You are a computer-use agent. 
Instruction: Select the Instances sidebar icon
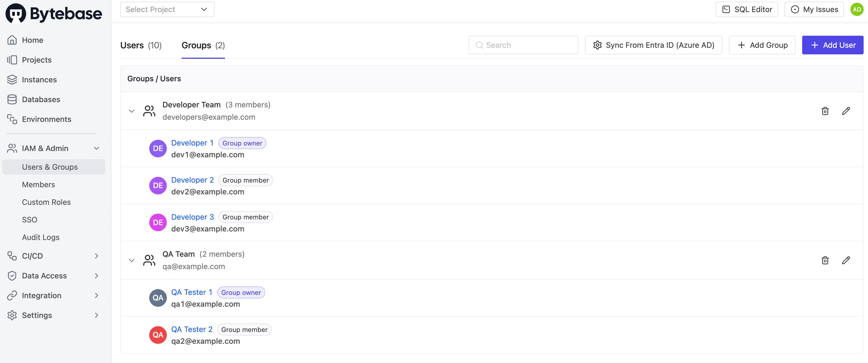coord(12,80)
